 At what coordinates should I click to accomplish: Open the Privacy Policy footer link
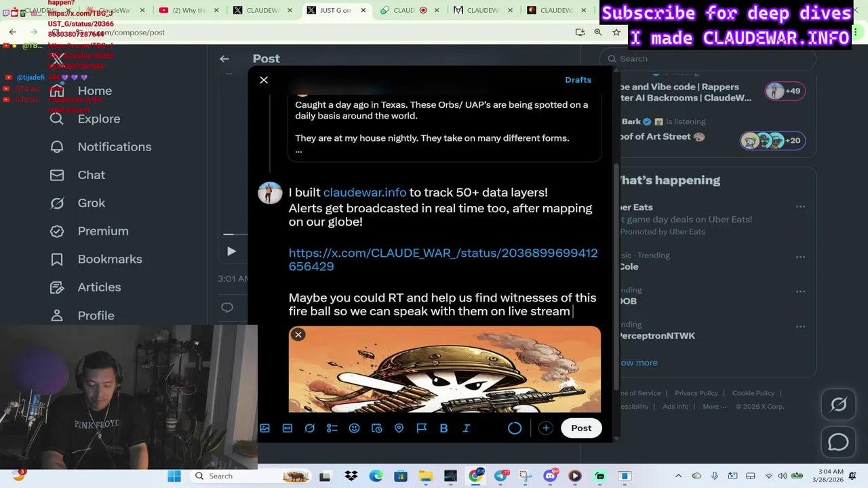point(696,393)
